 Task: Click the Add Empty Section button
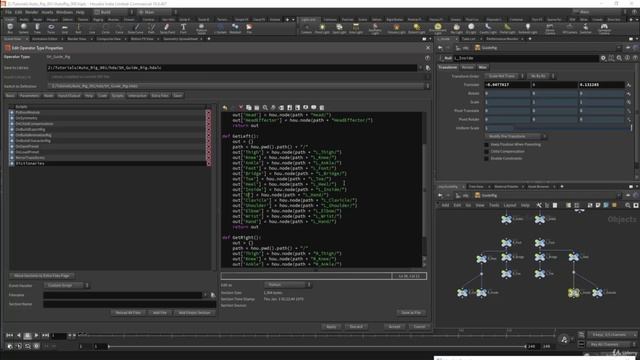point(195,313)
